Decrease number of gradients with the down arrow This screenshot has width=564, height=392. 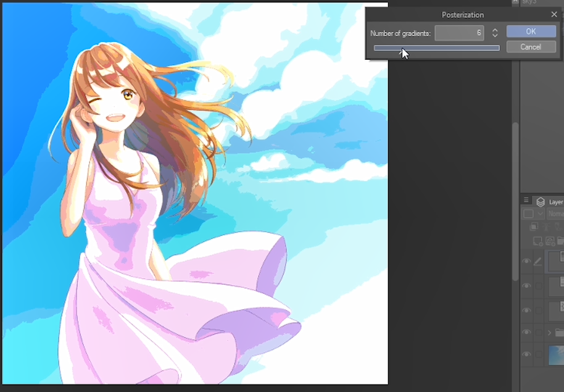click(495, 36)
